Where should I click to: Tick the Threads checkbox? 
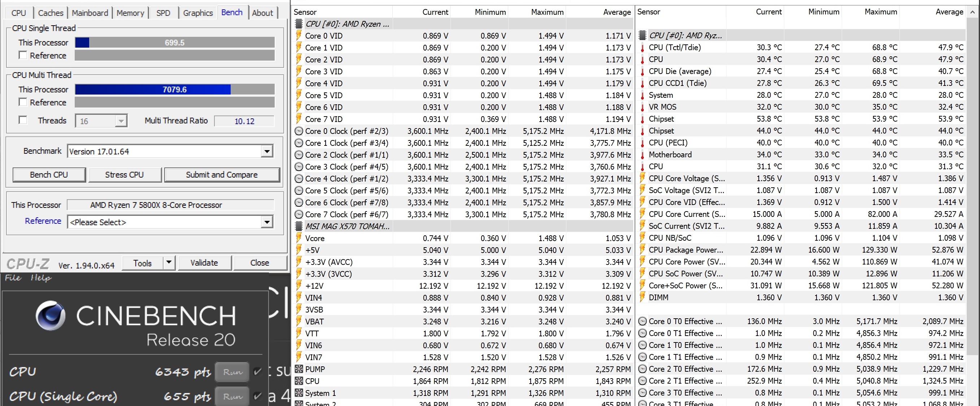(x=23, y=121)
